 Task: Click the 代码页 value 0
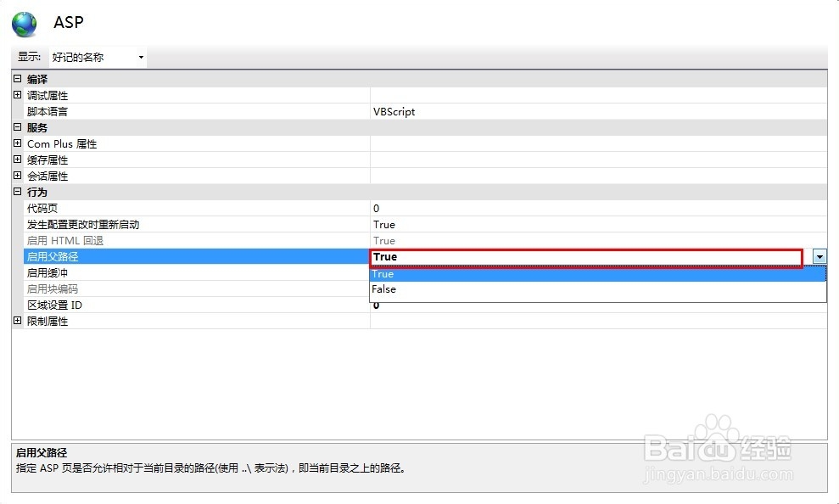click(376, 209)
